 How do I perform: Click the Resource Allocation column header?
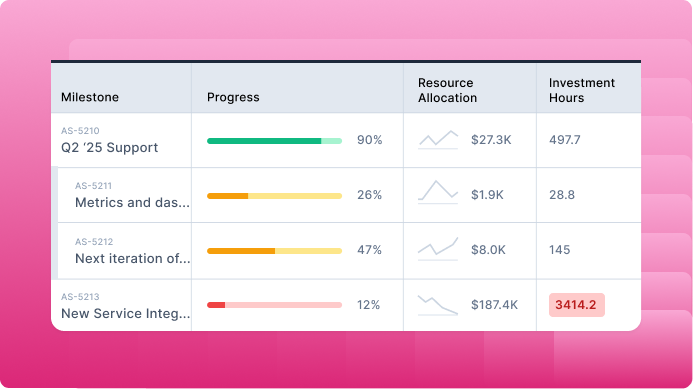[x=447, y=90]
